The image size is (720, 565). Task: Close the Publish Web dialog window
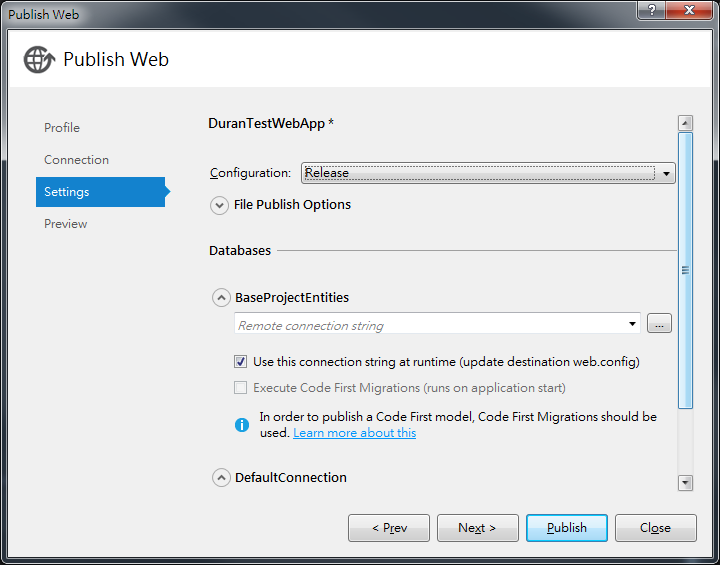(689, 10)
